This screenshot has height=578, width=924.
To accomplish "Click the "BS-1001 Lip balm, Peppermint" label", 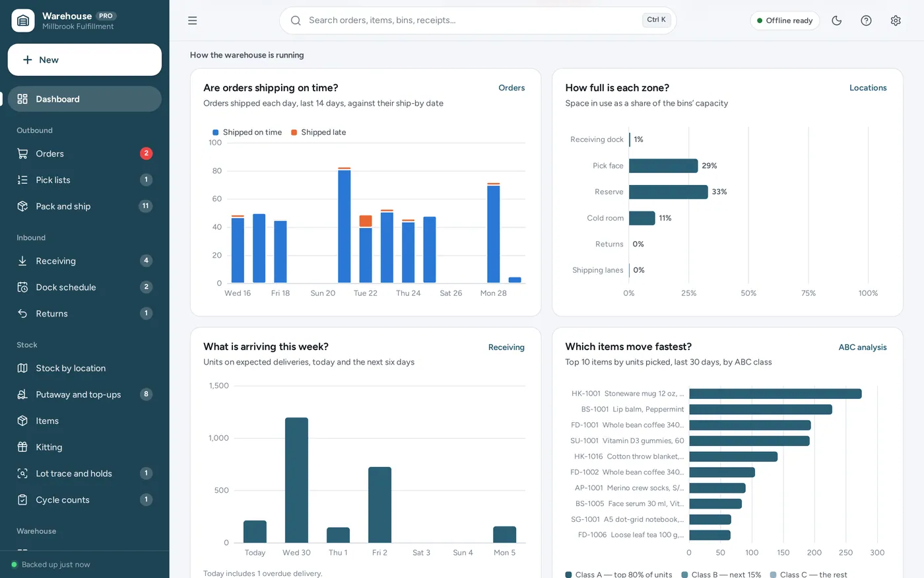I will point(632,410).
